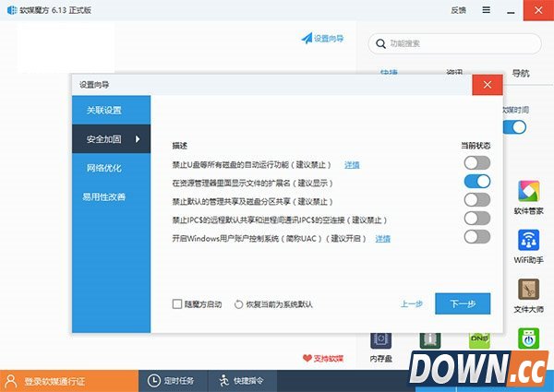This screenshot has height=392, width=554.
Task: Click the 反馈 link in title bar
Action: pyautogui.click(x=458, y=10)
